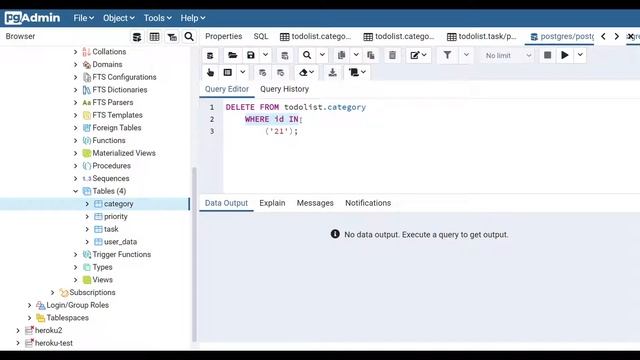The width and height of the screenshot is (640, 360).
Task: Collapse the Tables (4) tree node
Action: pyautogui.click(x=76, y=191)
